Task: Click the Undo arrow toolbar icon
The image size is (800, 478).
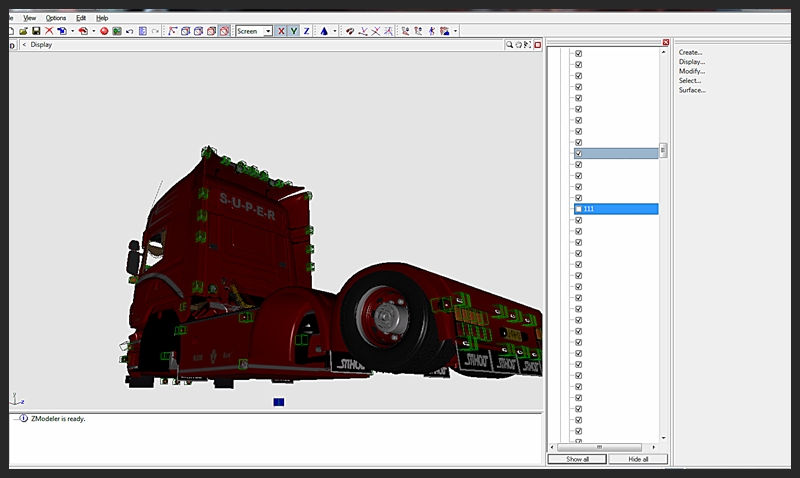Action: [x=129, y=31]
